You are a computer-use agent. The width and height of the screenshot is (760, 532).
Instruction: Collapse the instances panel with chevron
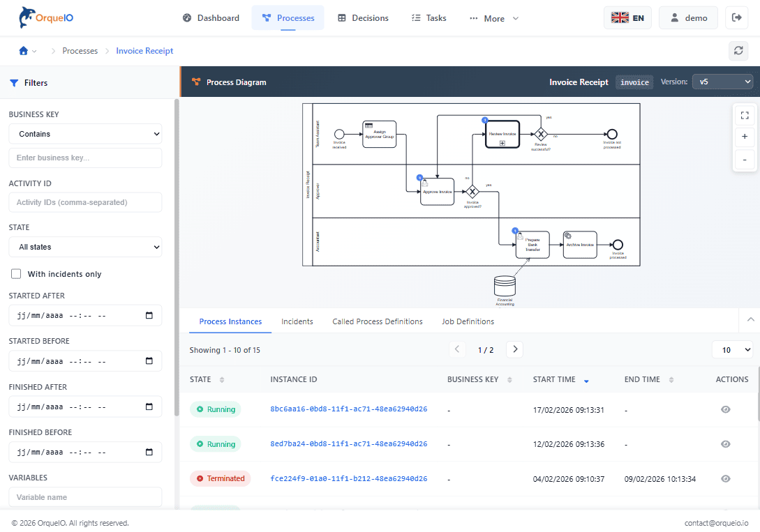[750, 319]
